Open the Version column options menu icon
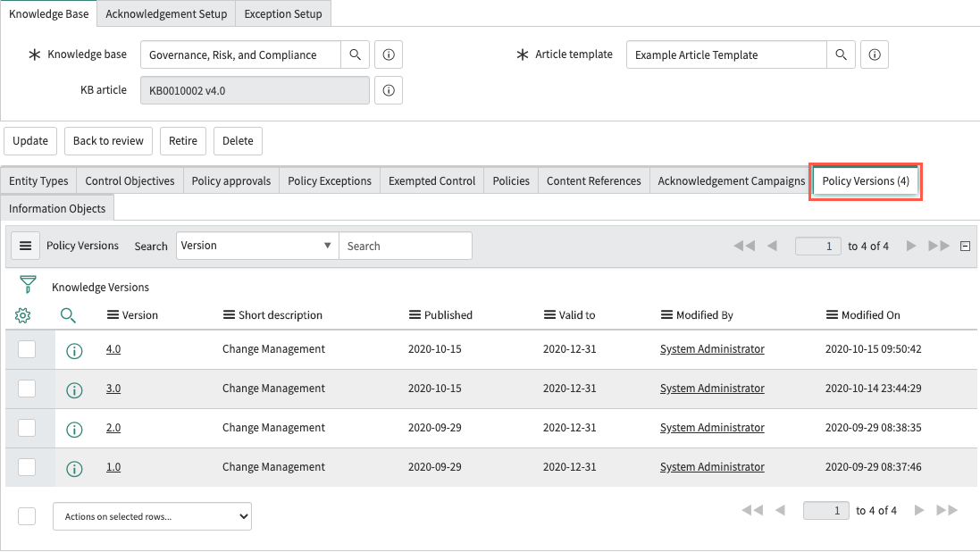 (113, 315)
